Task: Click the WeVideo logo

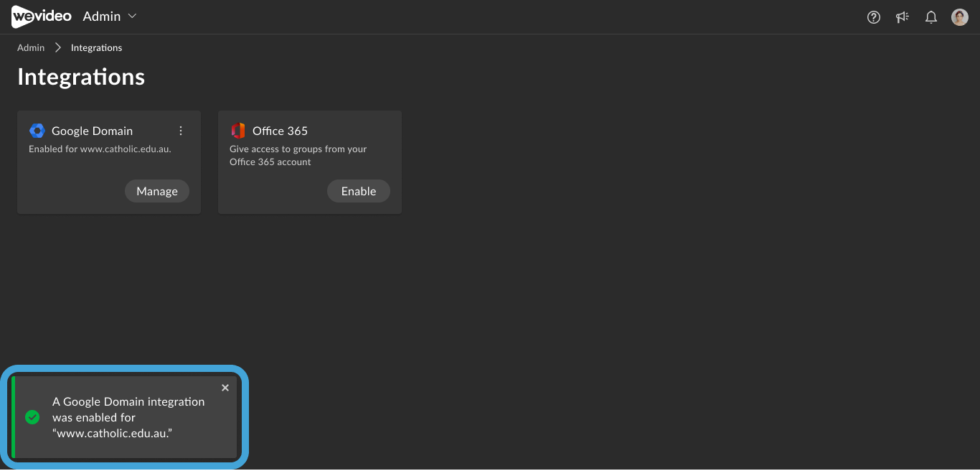Action: tap(42, 17)
